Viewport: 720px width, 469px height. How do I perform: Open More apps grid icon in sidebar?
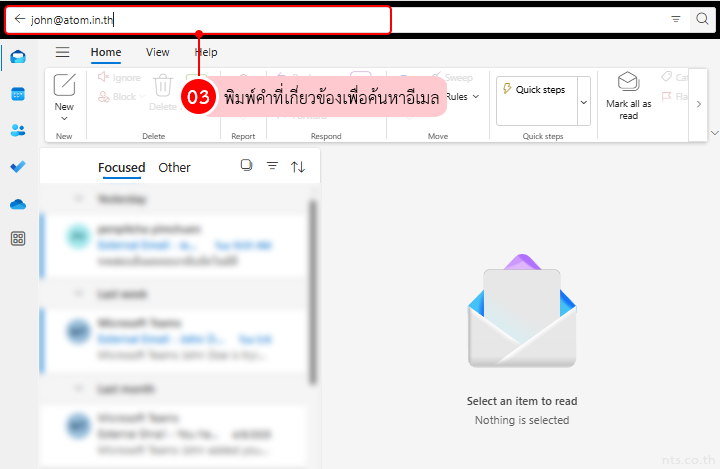pyautogui.click(x=18, y=238)
